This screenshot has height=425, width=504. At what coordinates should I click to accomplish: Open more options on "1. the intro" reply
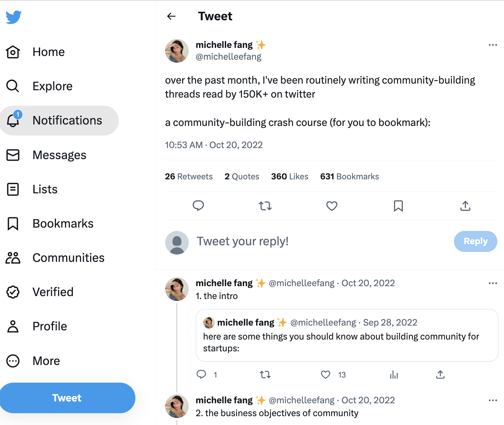pos(493,283)
